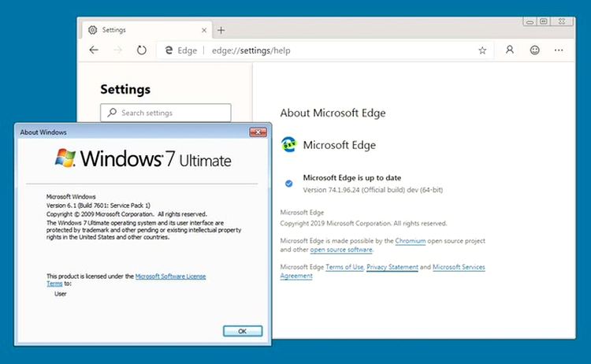Open Edge Terms of Use link
The width and height of the screenshot is (591, 364).
click(344, 267)
